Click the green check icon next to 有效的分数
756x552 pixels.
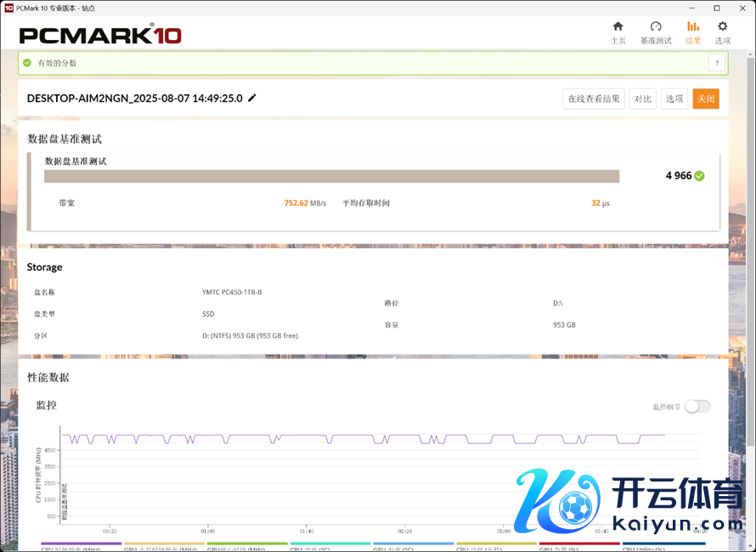coord(27,63)
